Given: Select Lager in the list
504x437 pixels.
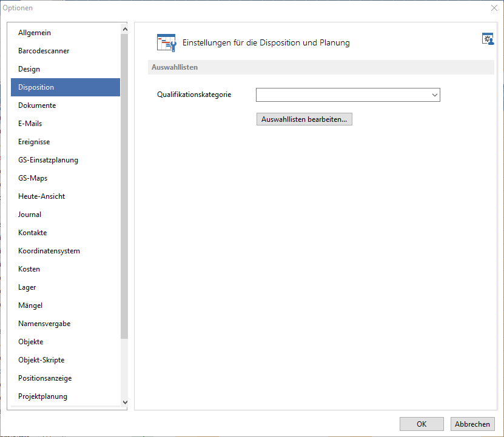Looking at the screenshot, I should click(x=66, y=287).
